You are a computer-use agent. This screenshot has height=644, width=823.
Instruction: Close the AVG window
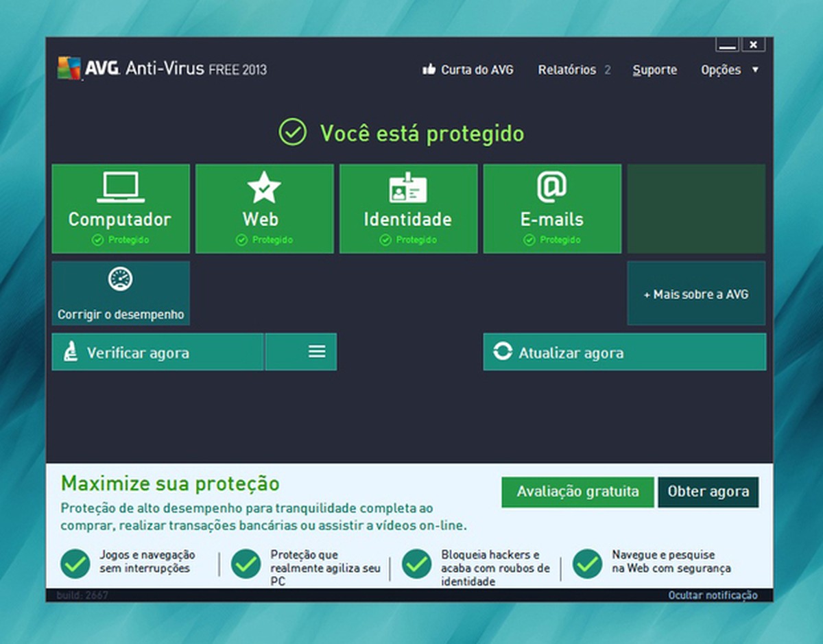(x=753, y=45)
